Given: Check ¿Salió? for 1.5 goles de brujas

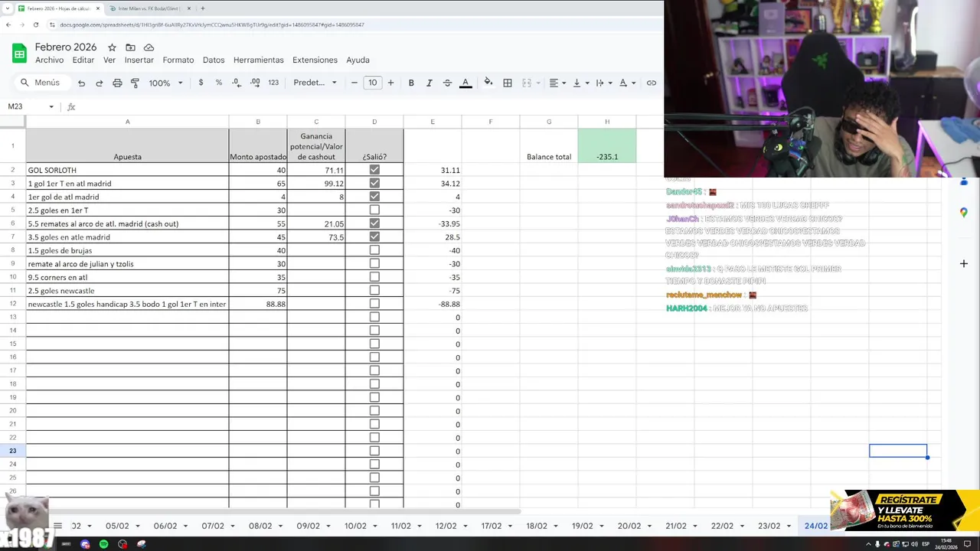Looking at the screenshot, I should 374,250.
